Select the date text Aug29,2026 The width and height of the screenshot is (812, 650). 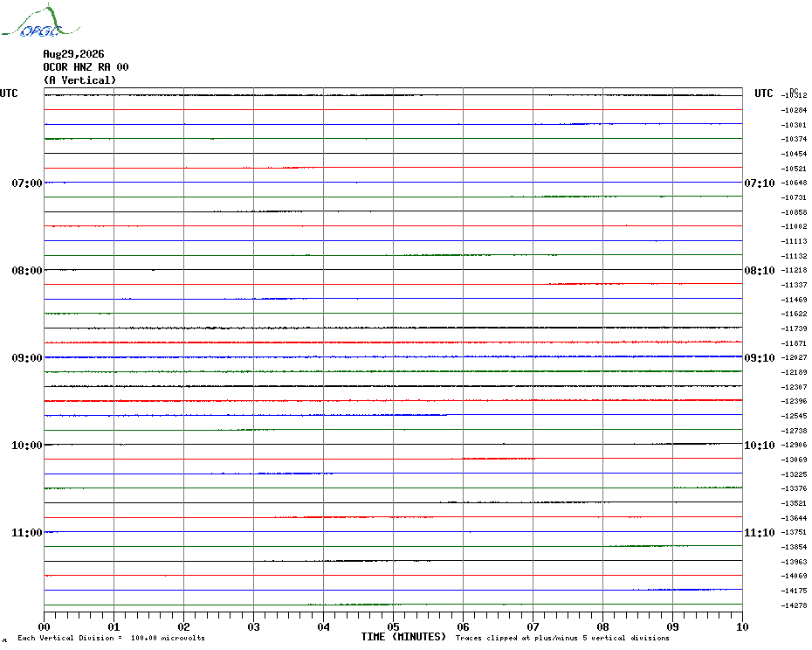(73, 54)
